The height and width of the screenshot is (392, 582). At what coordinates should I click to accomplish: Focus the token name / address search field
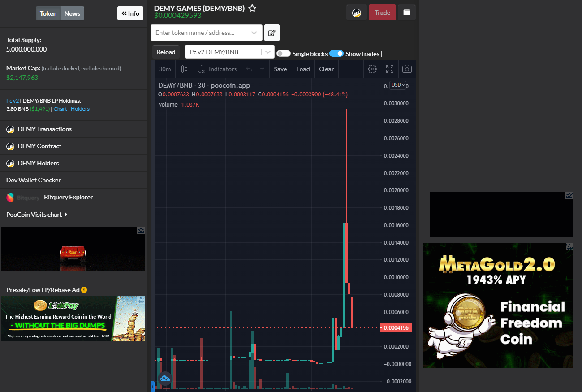pos(198,33)
